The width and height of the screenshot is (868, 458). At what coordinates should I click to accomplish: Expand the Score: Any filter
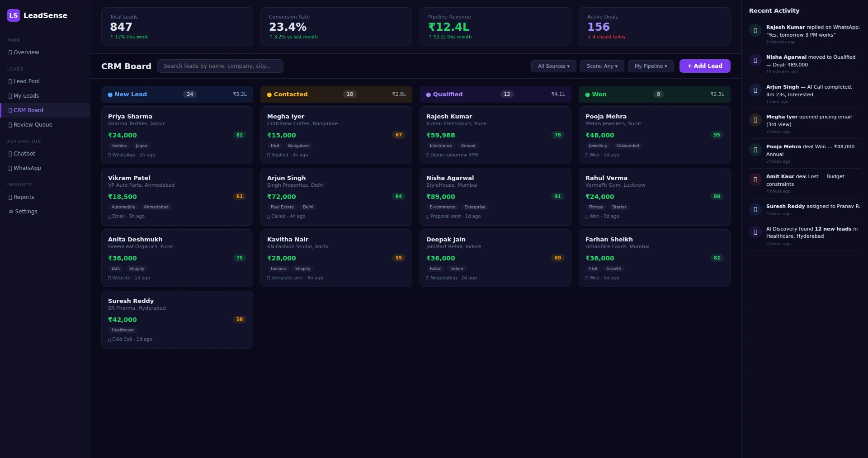pyautogui.click(x=602, y=66)
